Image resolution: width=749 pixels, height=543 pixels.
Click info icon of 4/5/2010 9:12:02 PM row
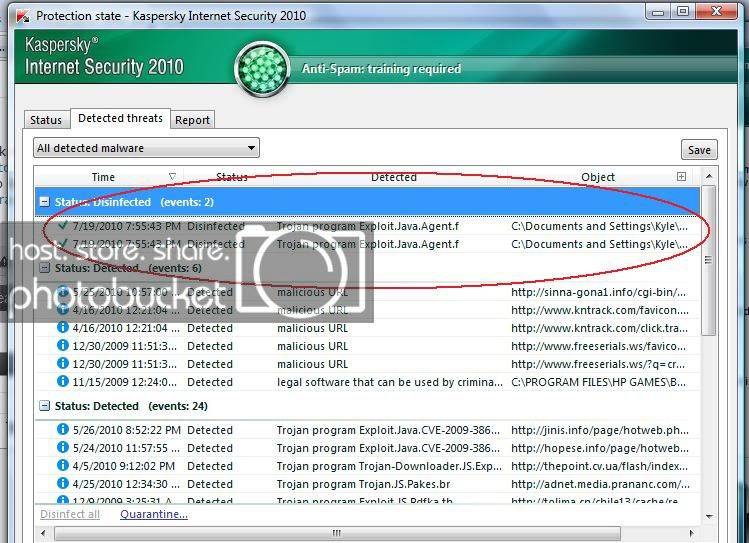[63, 465]
